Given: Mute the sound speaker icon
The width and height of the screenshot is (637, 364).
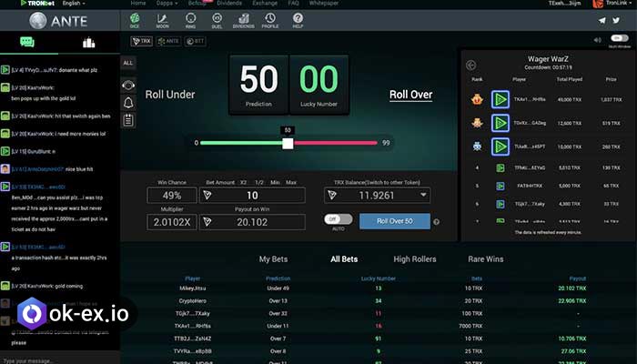Looking at the screenshot, I should [x=597, y=40].
